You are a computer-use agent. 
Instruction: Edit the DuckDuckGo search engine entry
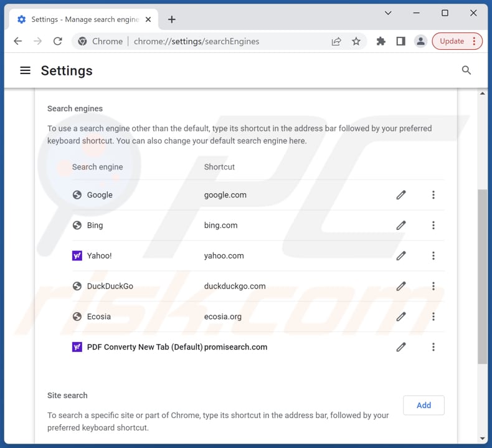400,287
